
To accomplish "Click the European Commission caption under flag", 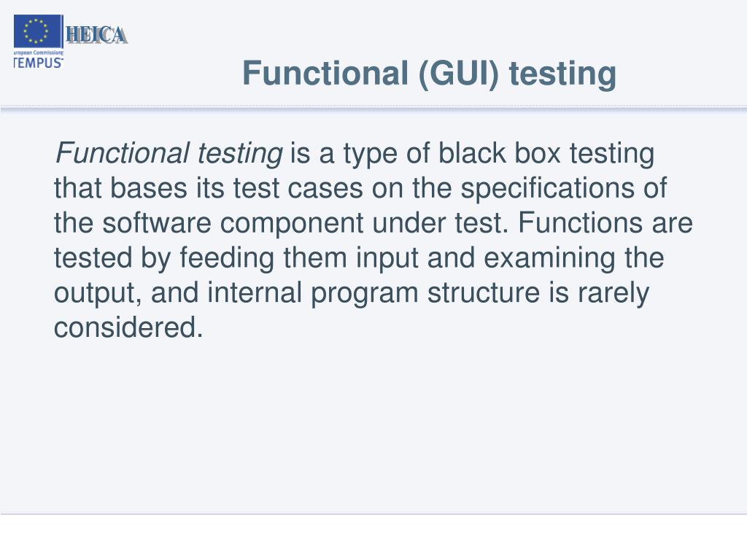I will [x=38, y=52].
